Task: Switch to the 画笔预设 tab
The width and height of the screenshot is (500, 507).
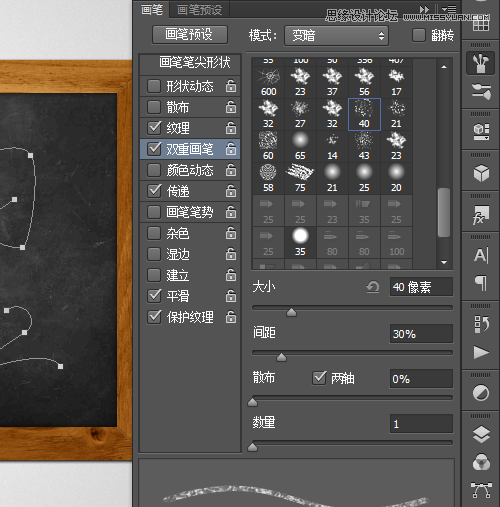Action: (199, 10)
